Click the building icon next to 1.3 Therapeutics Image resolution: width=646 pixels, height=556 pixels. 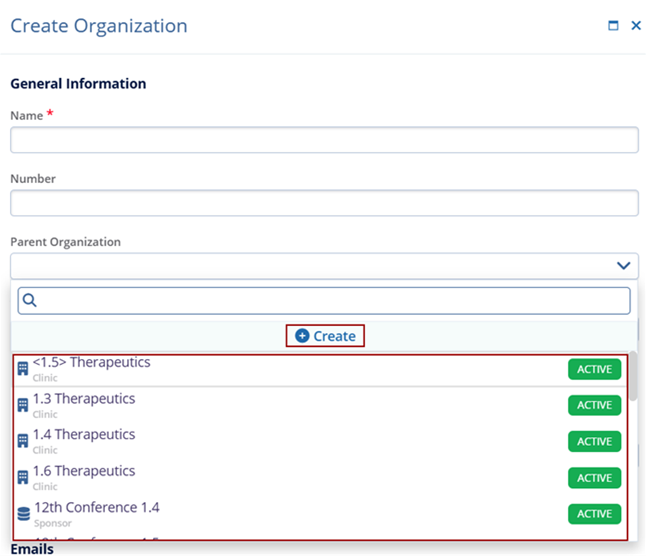(x=23, y=405)
